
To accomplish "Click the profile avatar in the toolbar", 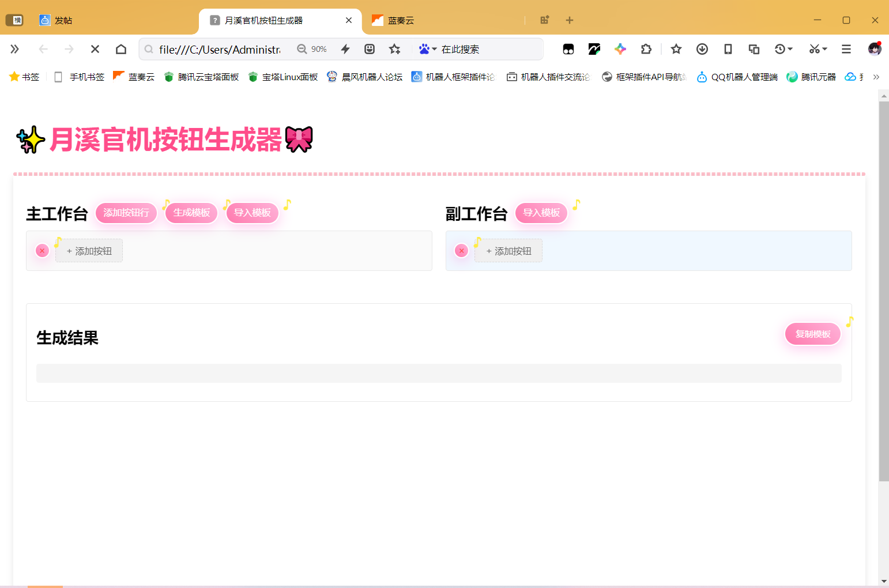I will point(874,49).
